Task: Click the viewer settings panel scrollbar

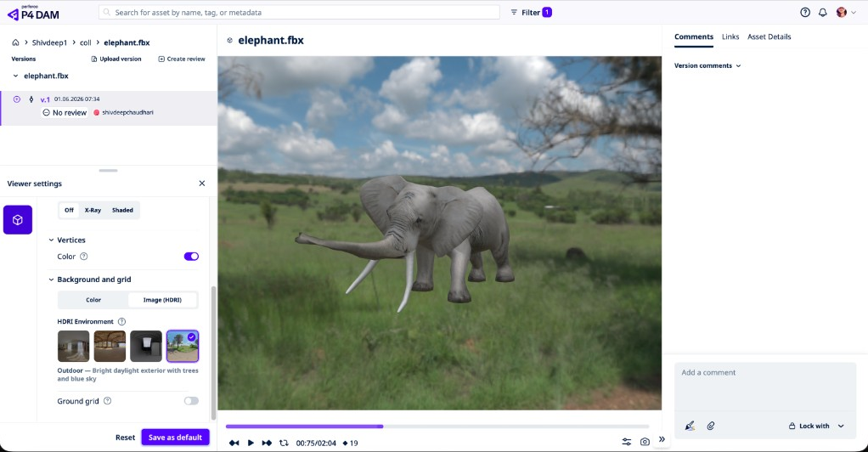Action: pyautogui.click(x=214, y=353)
